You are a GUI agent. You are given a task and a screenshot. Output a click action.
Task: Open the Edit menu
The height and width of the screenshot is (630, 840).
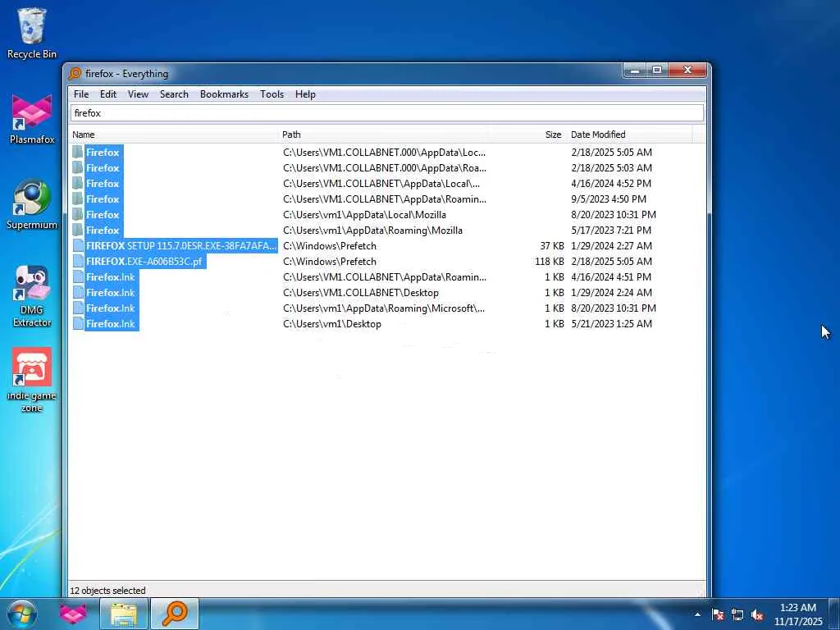(108, 94)
